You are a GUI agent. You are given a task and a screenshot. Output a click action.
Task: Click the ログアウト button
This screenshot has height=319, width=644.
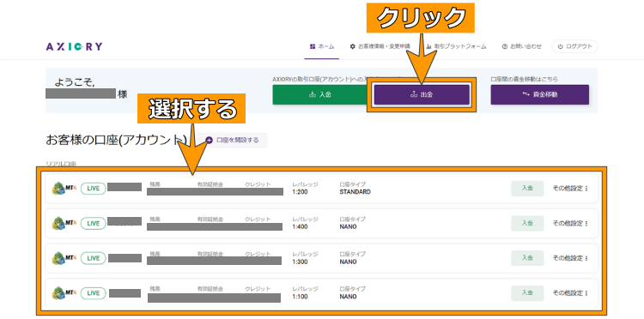(574, 47)
